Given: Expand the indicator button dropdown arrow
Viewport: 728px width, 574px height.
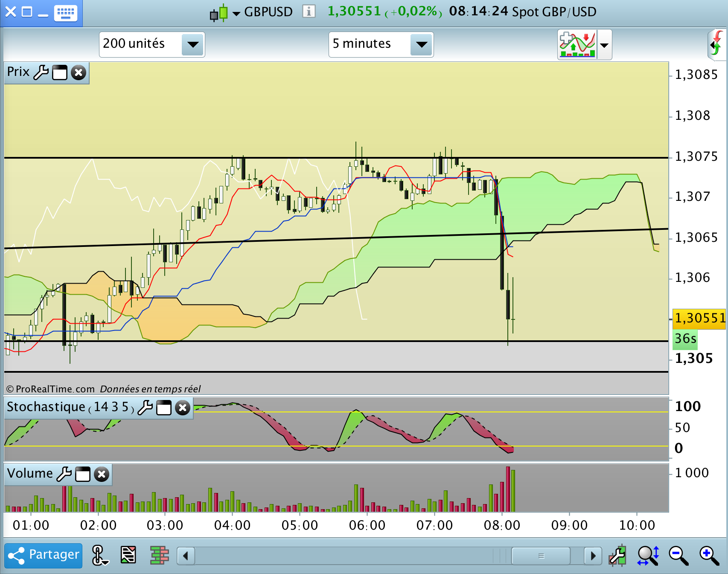Looking at the screenshot, I should click(x=604, y=45).
